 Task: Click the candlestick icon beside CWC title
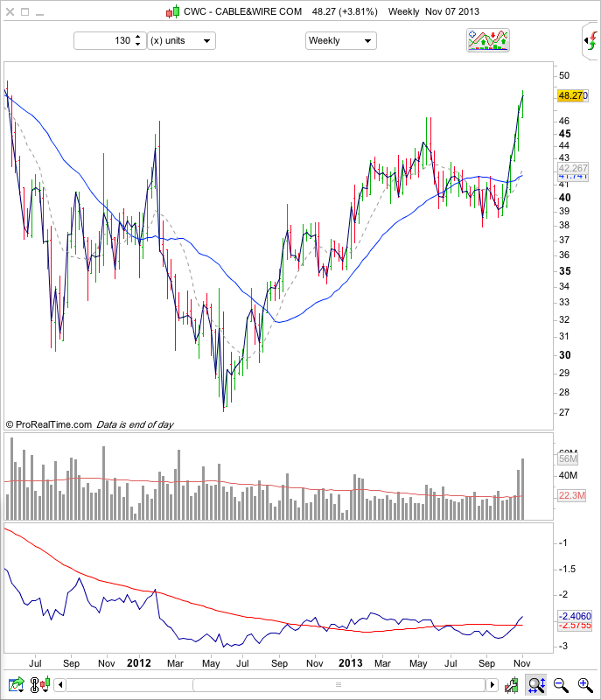(x=173, y=11)
